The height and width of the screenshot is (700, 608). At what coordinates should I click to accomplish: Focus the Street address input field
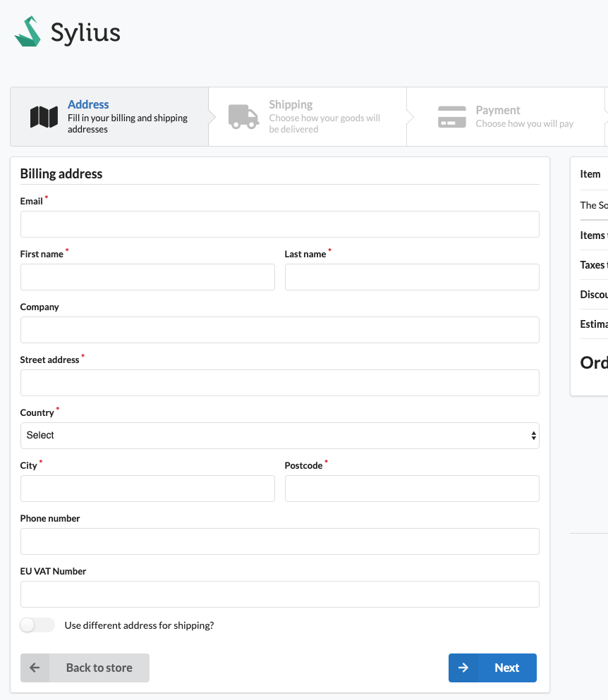pos(279,383)
